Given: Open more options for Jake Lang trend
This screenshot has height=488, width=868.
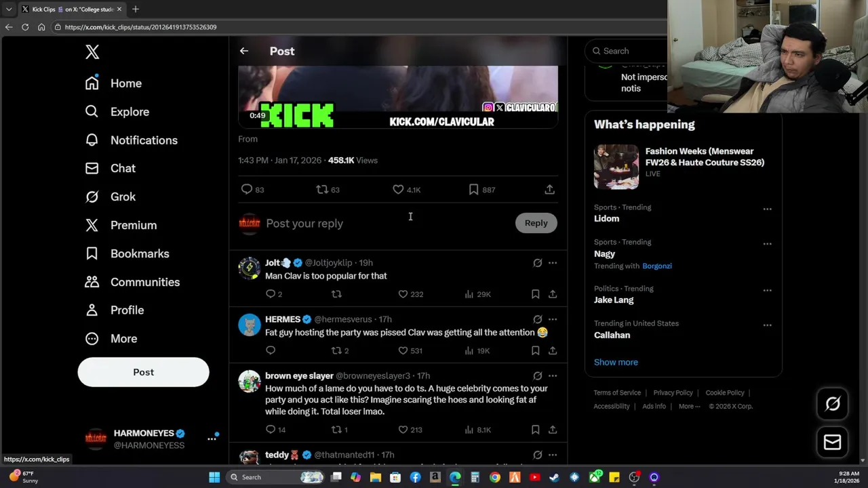Looking at the screenshot, I should [x=767, y=290].
